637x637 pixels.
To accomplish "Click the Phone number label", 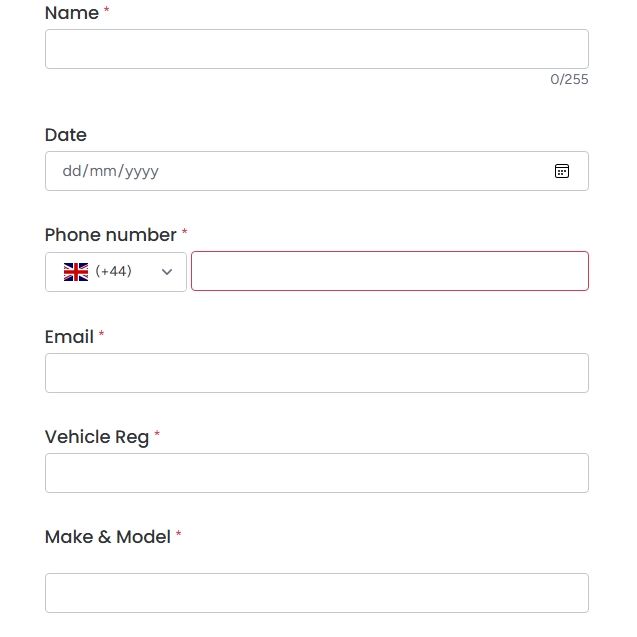I will pyautogui.click(x=110, y=235).
